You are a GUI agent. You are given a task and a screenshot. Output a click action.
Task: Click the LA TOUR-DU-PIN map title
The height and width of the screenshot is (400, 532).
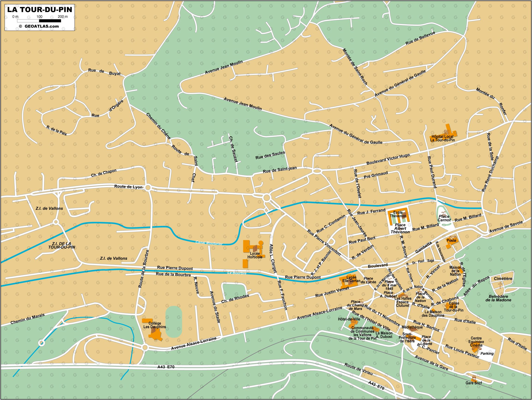[40, 10]
